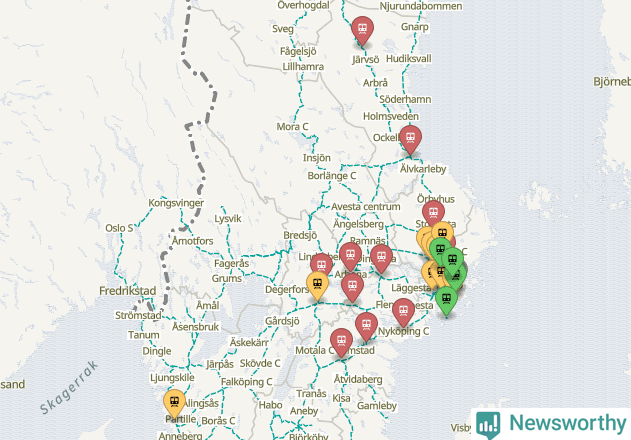This screenshot has width=631, height=440.
Task: Click the Åmål station label
Action: click(x=208, y=305)
